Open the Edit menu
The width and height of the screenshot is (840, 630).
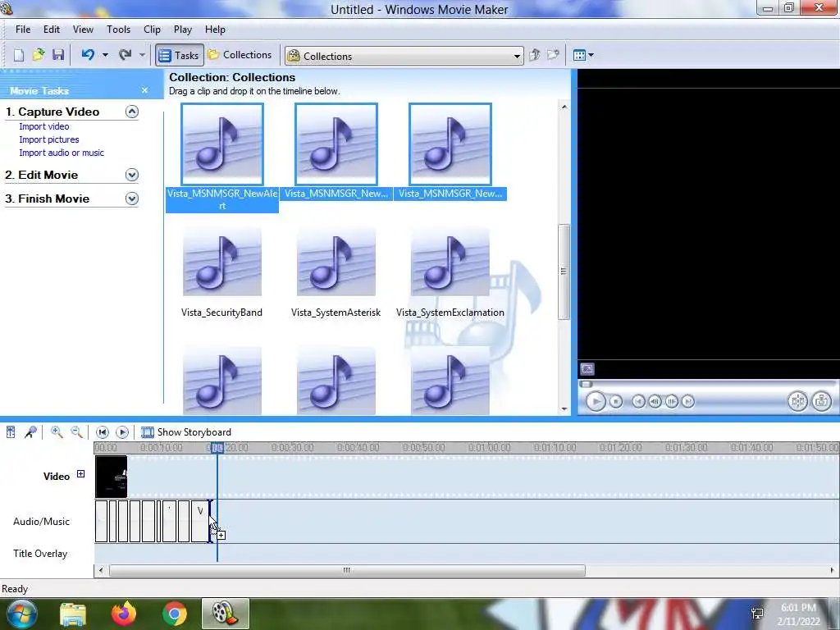coord(52,30)
